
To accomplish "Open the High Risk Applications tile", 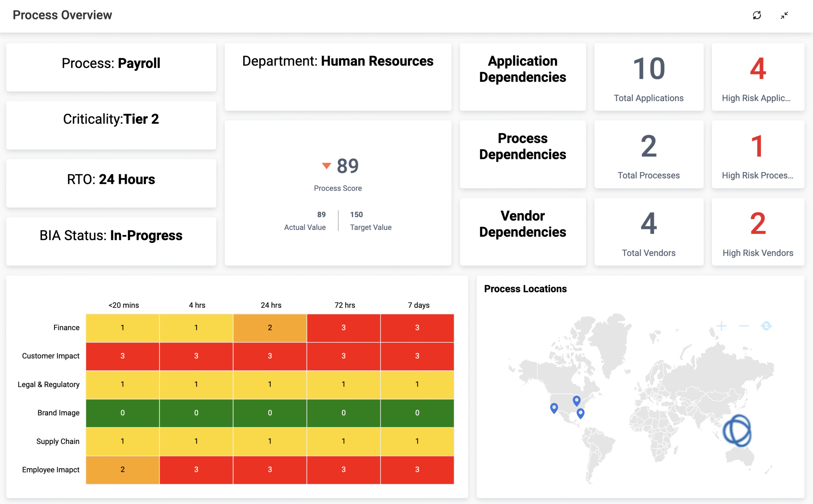I will click(758, 77).
